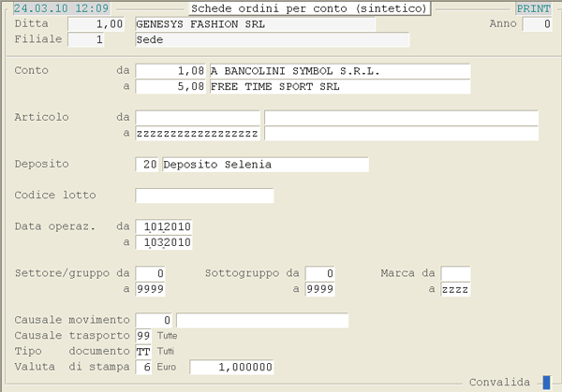Click the Anno input field
This screenshot has height=392, width=562.
537,24
